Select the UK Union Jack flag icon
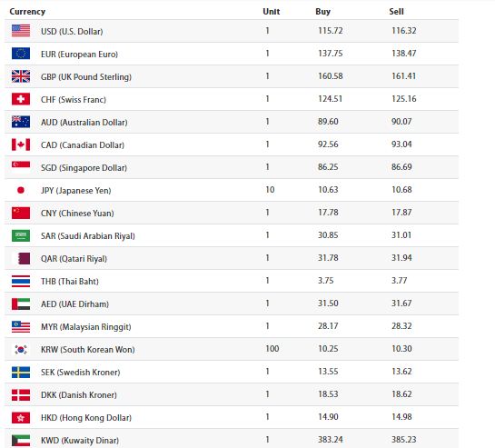Screen dimensions: 495x448 (x=21, y=76)
